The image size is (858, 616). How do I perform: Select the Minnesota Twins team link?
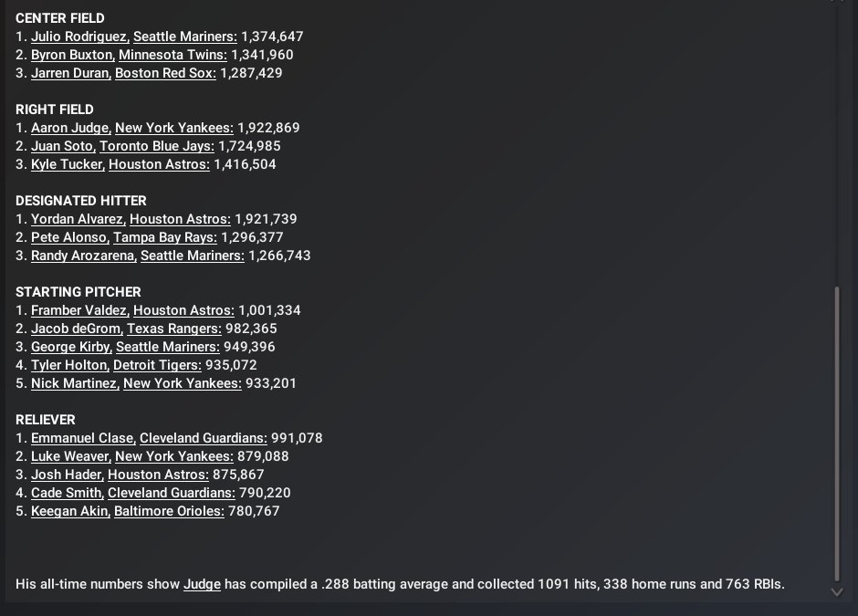coord(173,55)
